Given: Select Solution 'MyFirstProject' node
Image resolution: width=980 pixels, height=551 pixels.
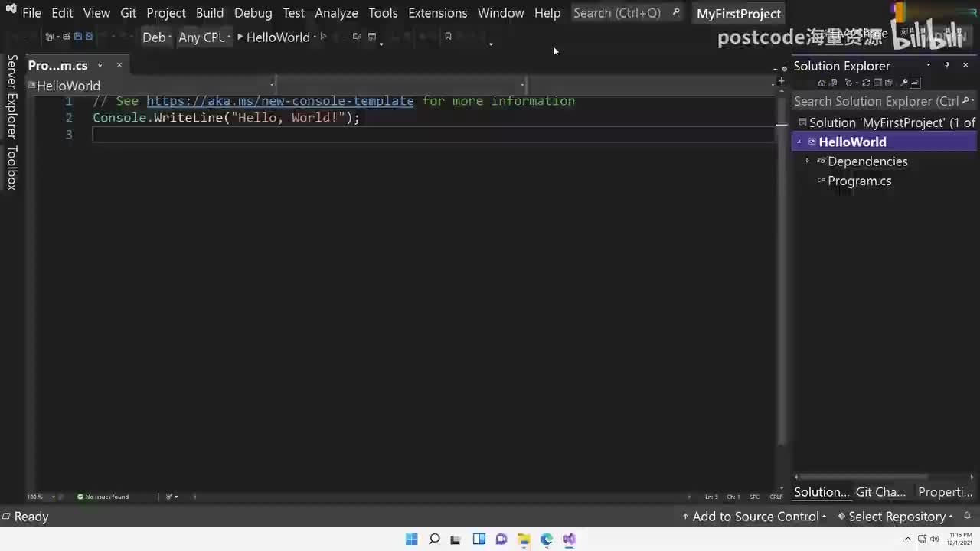Looking at the screenshot, I should tap(887, 122).
